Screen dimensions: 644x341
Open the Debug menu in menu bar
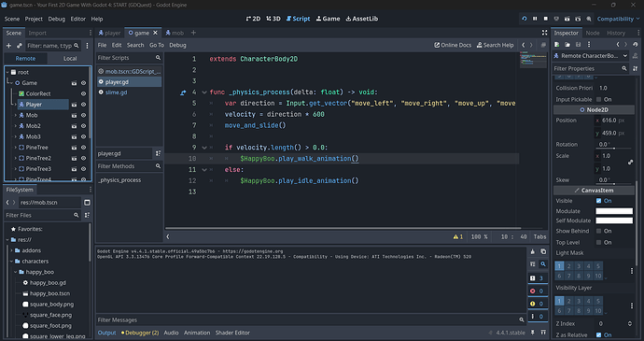click(57, 19)
